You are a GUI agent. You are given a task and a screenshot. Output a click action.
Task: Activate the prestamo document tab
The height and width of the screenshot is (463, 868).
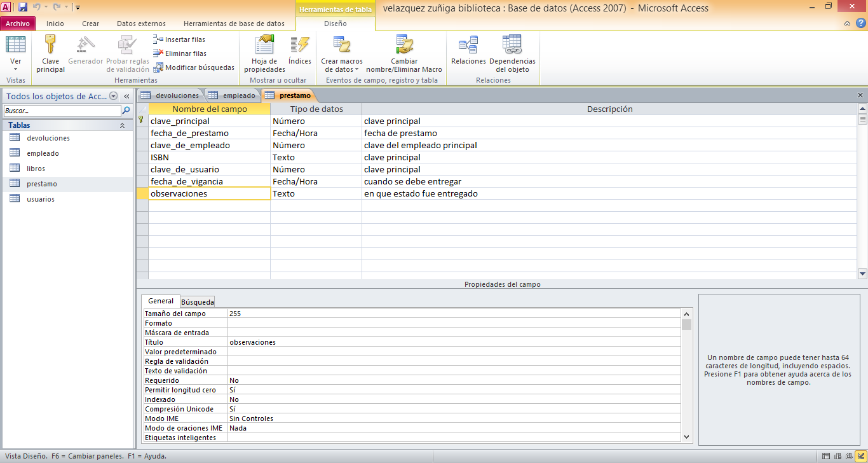pos(288,95)
